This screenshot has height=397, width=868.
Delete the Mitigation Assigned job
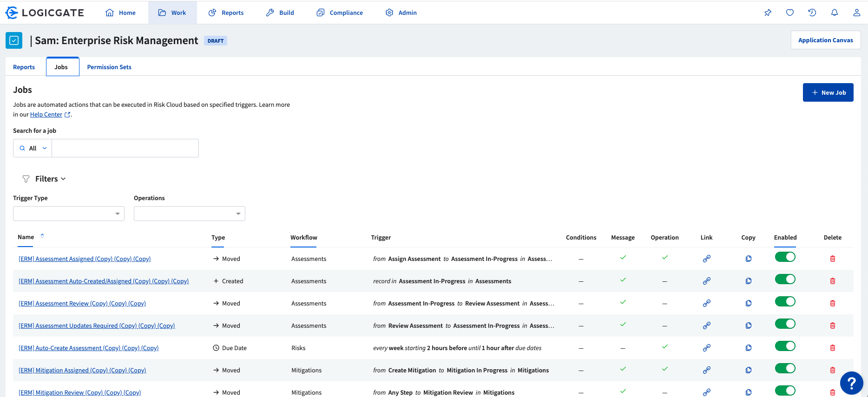(x=833, y=370)
